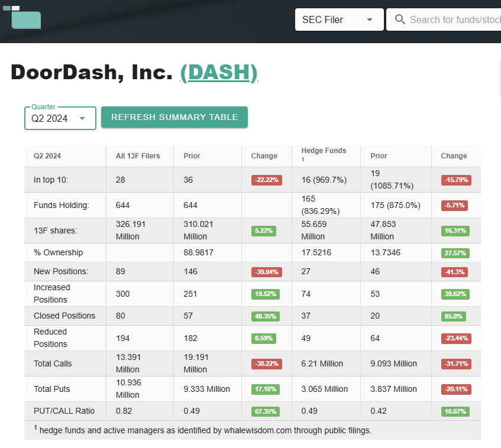This screenshot has height=448, width=501.
Task: Click the Quarter dropdown arrow
Action: pyautogui.click(x=82, y=118)
